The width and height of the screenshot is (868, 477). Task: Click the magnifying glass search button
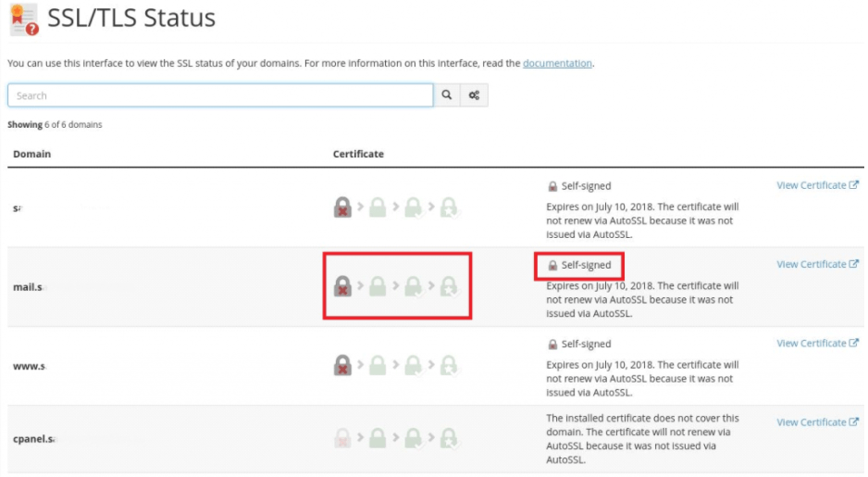point(447,95)
